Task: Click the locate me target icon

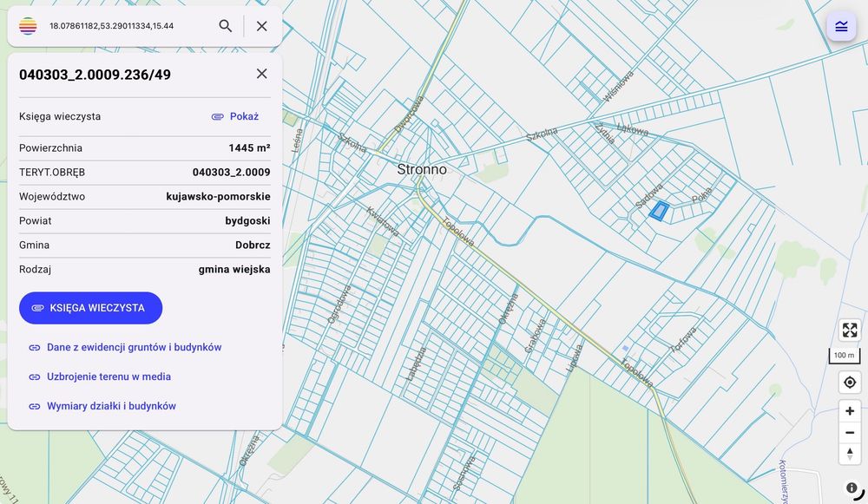Action: coord(850,383)
